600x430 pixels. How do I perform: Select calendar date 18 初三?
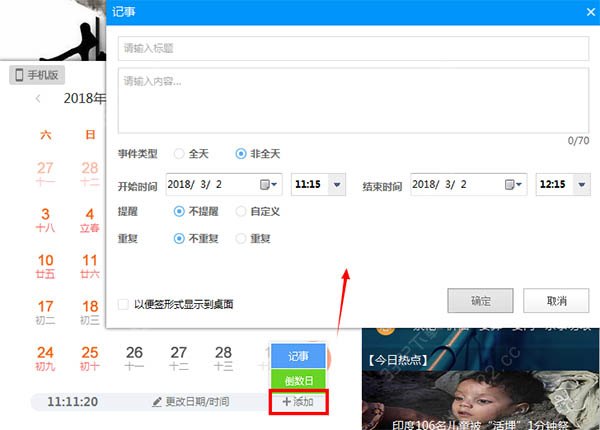click(90, 312)
